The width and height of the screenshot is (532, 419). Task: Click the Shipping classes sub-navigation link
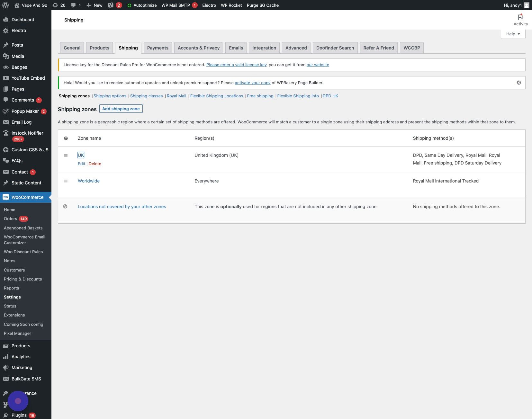[147, 96]
